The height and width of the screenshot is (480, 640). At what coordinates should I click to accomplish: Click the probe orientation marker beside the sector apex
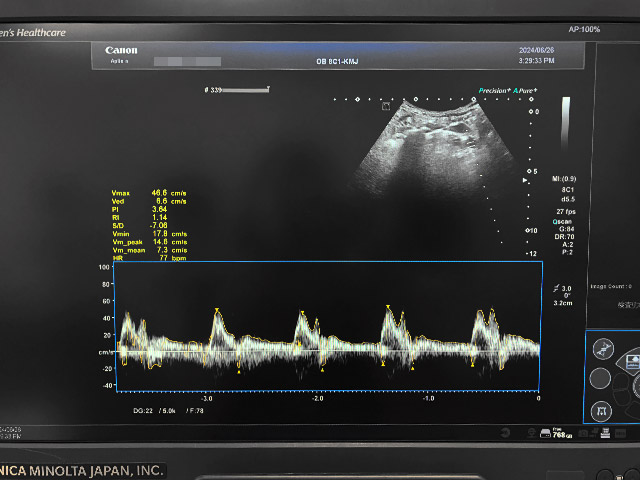[x=386, y=105]
